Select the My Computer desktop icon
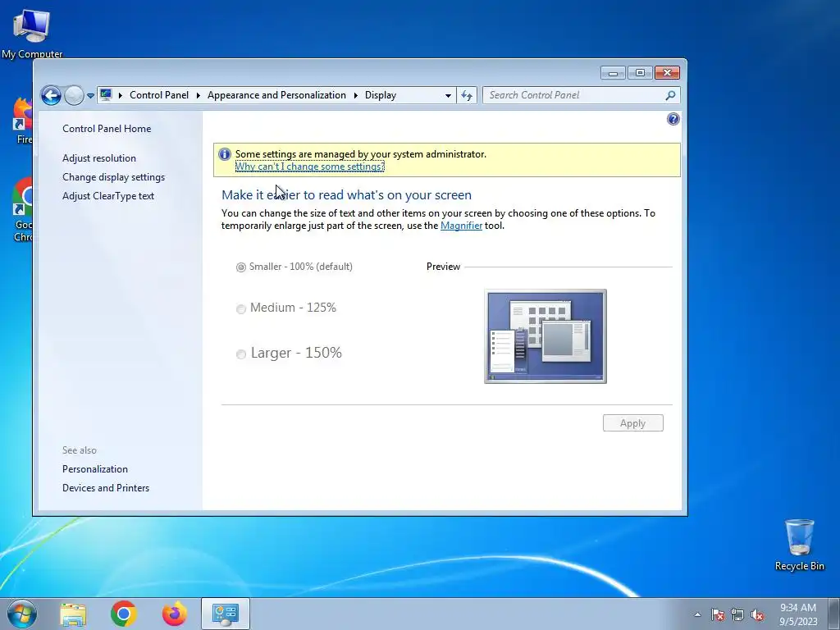This screenshot has width=840, height=630. coord(31,34)
